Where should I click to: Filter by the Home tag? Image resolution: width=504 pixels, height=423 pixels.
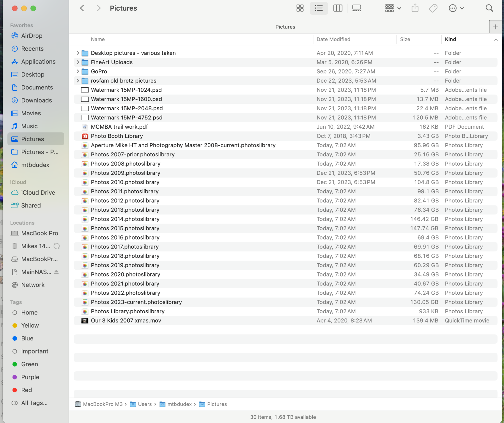[29, 312]
